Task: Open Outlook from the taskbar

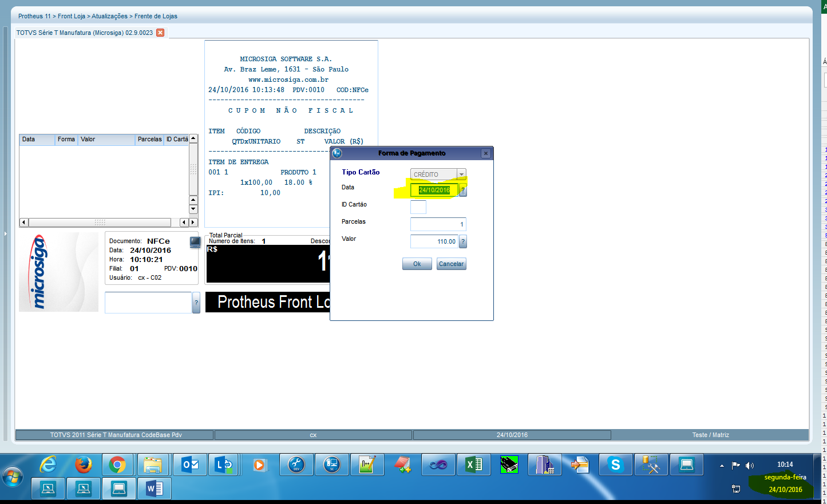Action: (x=189, y=465)
